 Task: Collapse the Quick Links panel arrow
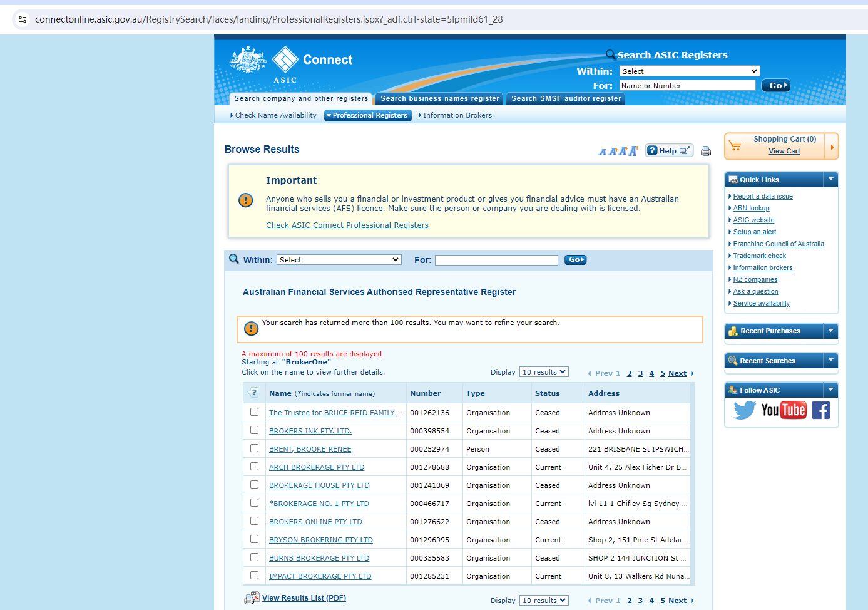pos(830,180)
